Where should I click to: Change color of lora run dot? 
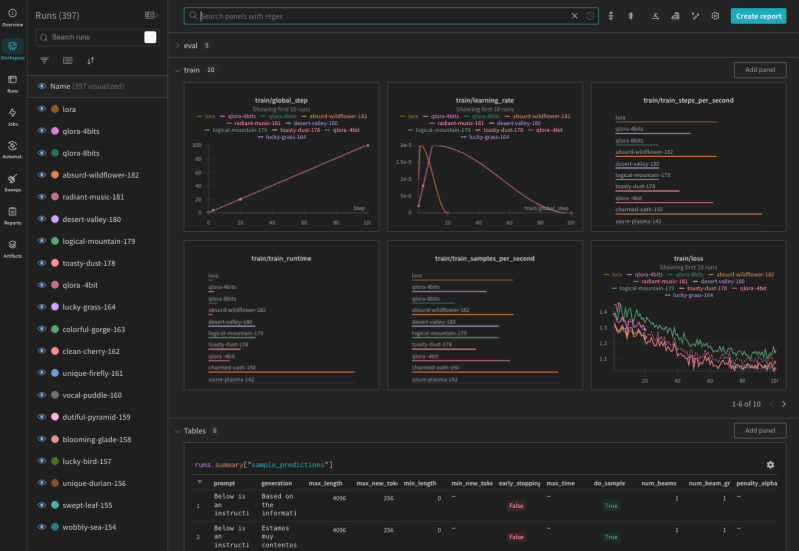[55, 109]
